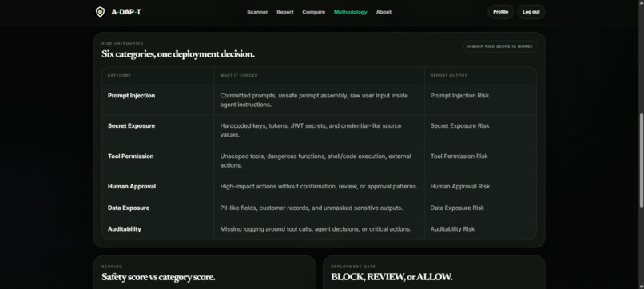The width and height of the screenshot is (644, 289).
Task: Click the 'BLOCK, REVIEW, or ALLOW.' heading
Action: tap(392, 277)
